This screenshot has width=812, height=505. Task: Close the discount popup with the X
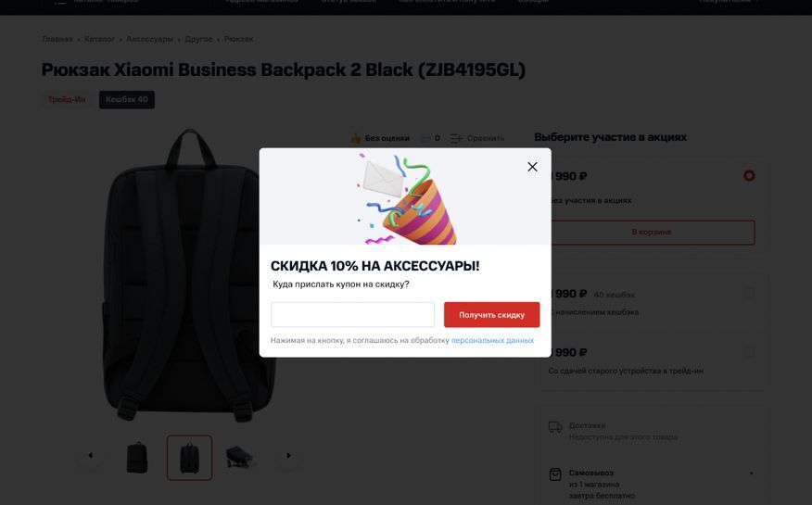(532, 167)
